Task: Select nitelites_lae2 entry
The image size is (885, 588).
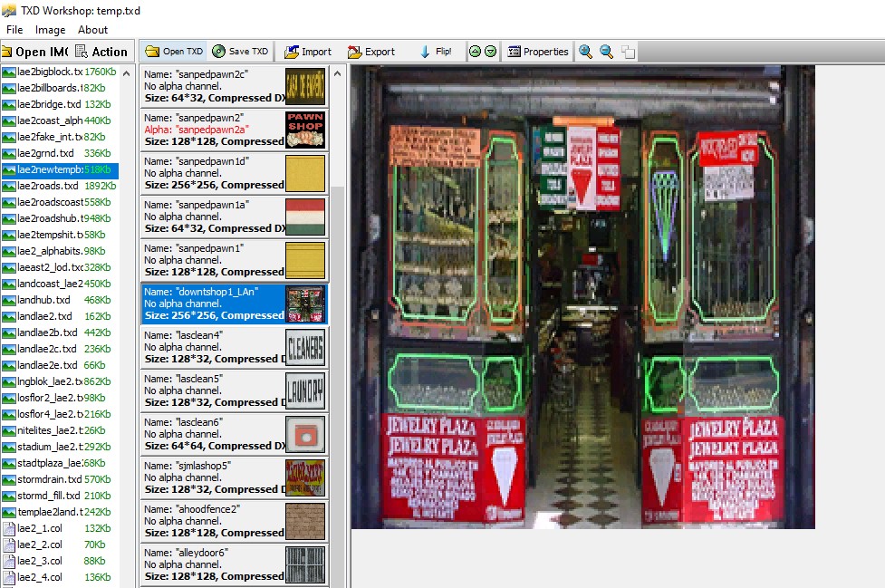Action: pyautogui.click(x=60, y=430)
